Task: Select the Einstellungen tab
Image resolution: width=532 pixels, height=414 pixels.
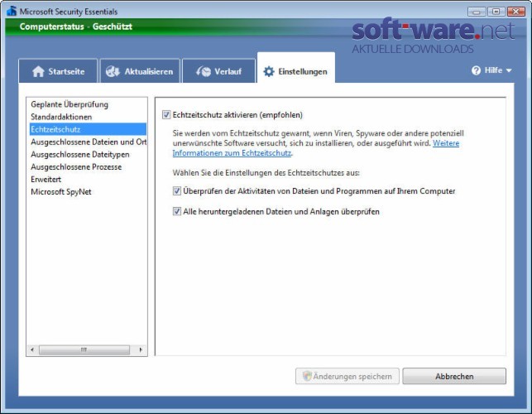Action: pyautogui.click(x=296, y=68)
